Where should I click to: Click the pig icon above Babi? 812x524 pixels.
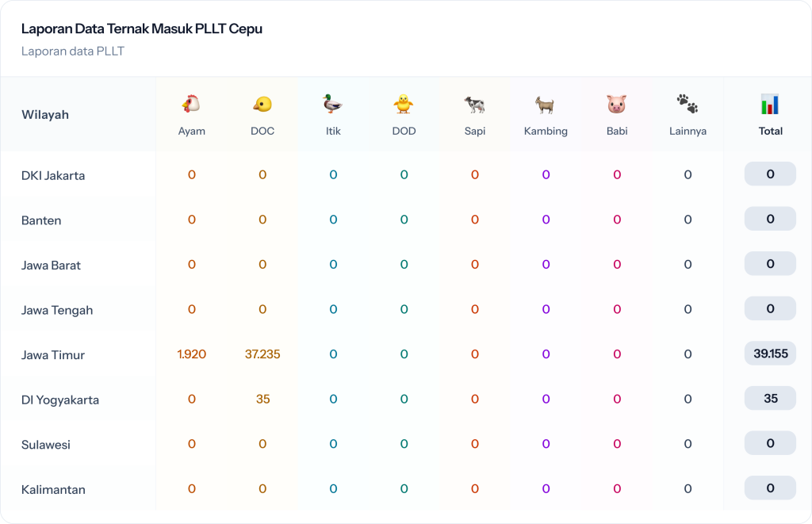click(617, 104)
